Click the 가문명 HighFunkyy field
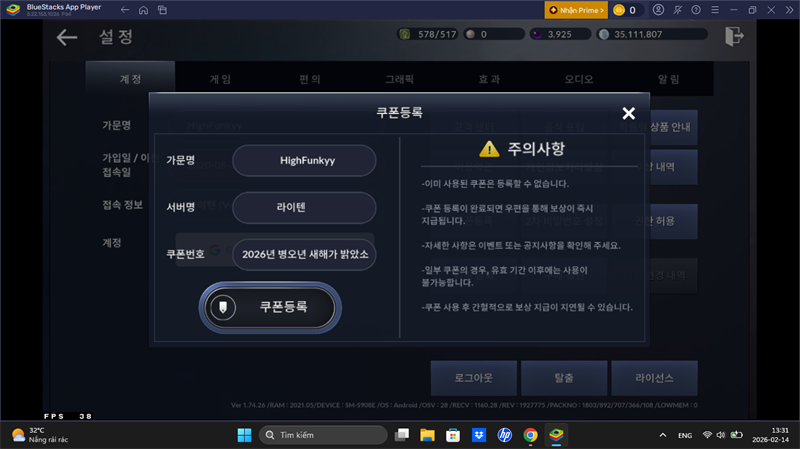 coord(304,160)
